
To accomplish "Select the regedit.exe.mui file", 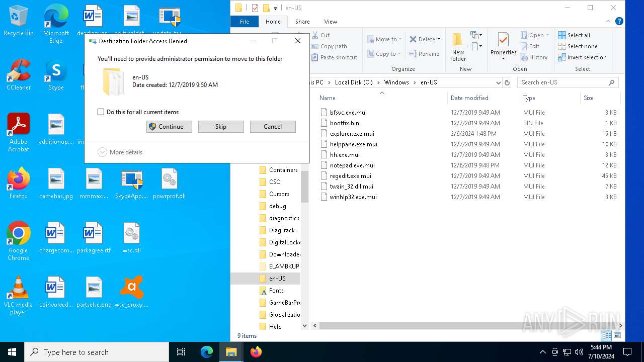I will click(x=350, y=176).
